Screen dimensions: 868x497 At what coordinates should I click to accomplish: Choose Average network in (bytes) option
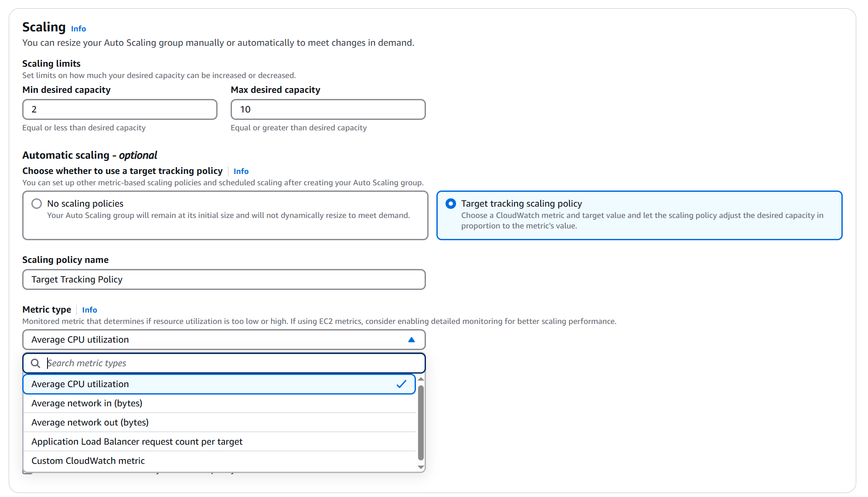[87, 403]
